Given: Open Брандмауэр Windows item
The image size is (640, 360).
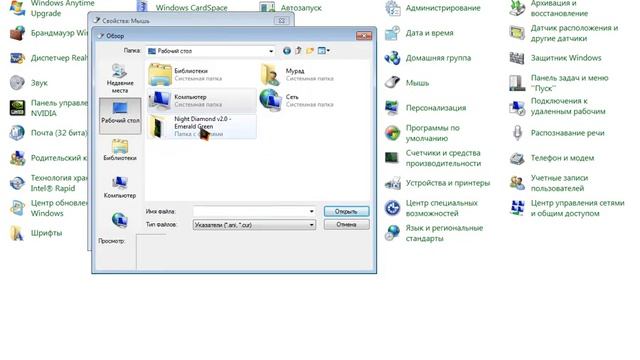Looking at the screenshot, I should [48, 33].
